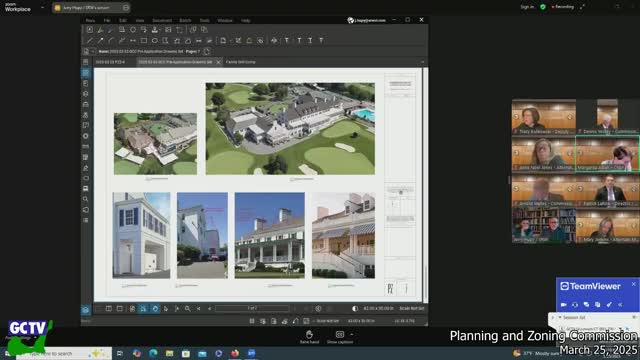
Task: Select the first Text box tool
Action: [287, 40]
